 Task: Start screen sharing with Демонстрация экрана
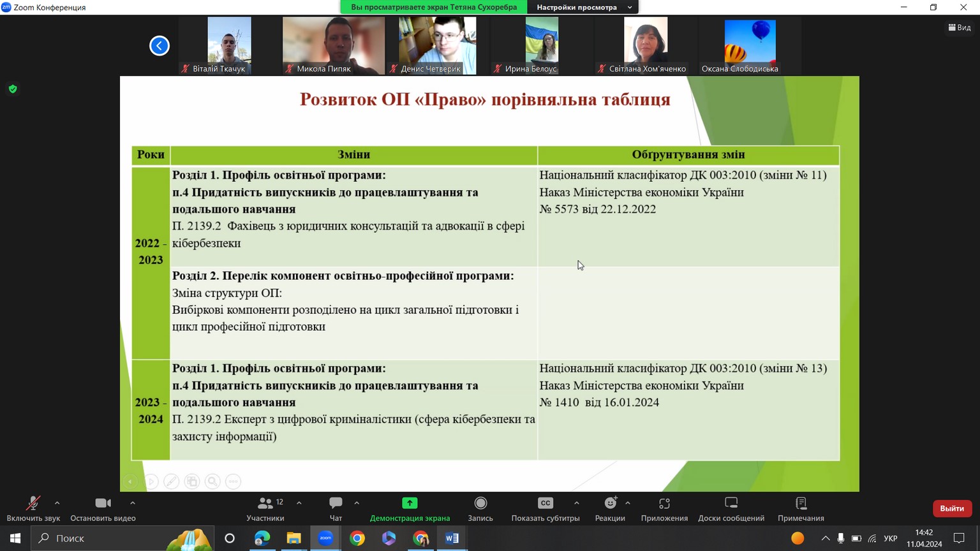[410, 509]
